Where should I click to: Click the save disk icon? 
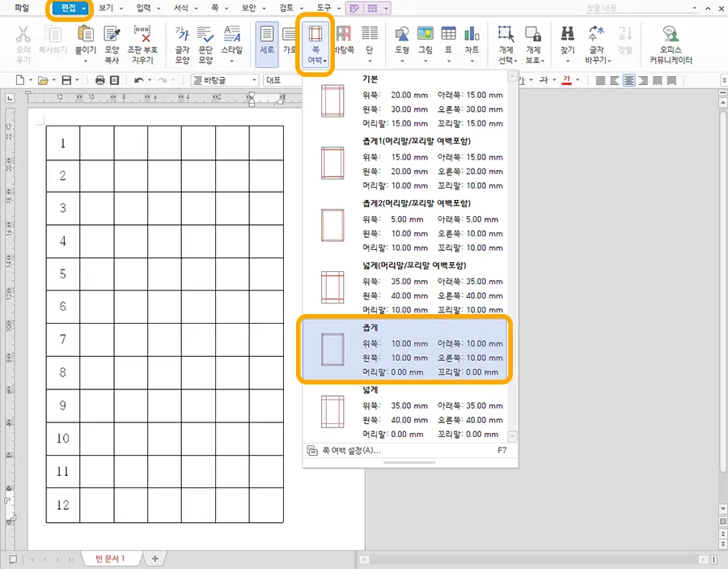click(x=67, y=80)
